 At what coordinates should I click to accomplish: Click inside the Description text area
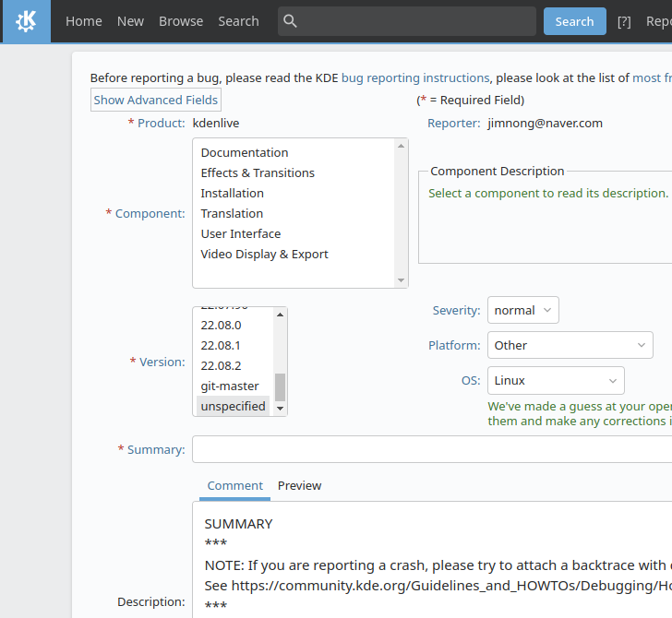tap(432, 561)
